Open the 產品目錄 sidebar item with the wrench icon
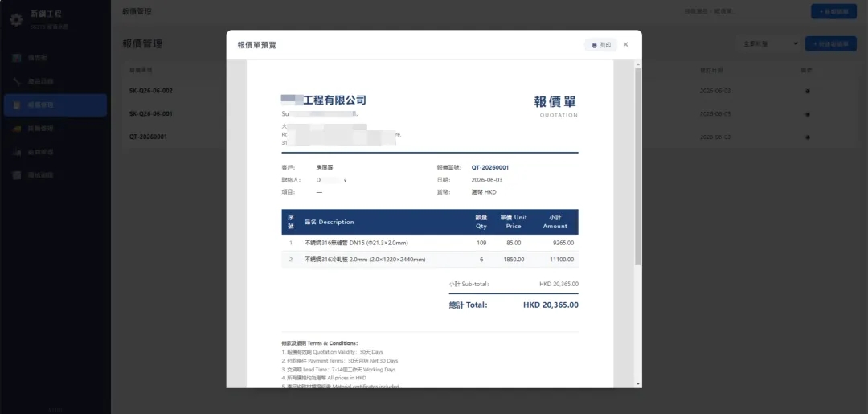This screenshot has width=868, height=414. pyautogui.click(x=55, y=81)
